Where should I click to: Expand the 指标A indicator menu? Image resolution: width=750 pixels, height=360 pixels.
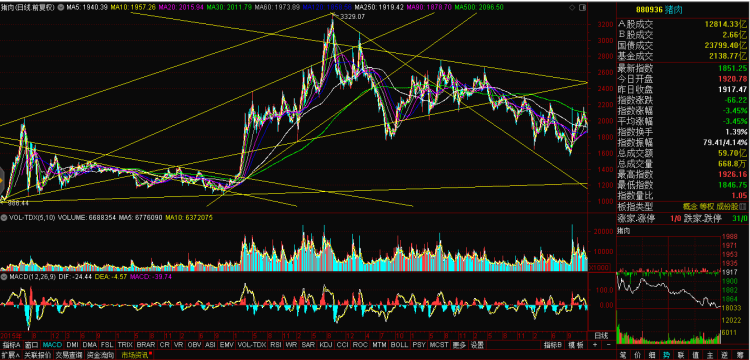(11, 345)
